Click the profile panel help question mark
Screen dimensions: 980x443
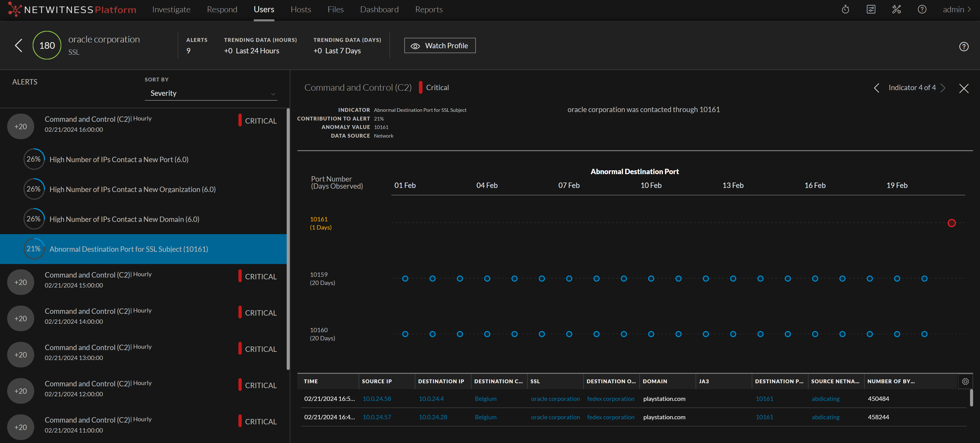(964, 46)
